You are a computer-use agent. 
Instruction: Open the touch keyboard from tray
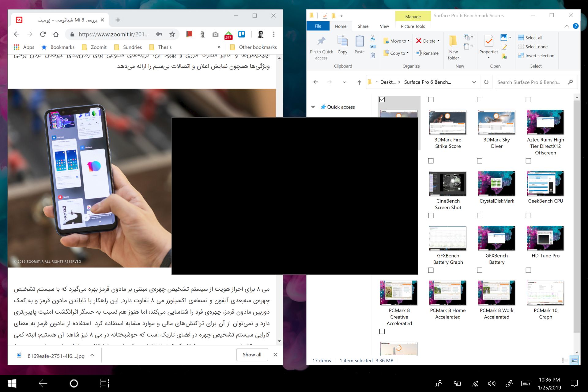tap(526, 383)
